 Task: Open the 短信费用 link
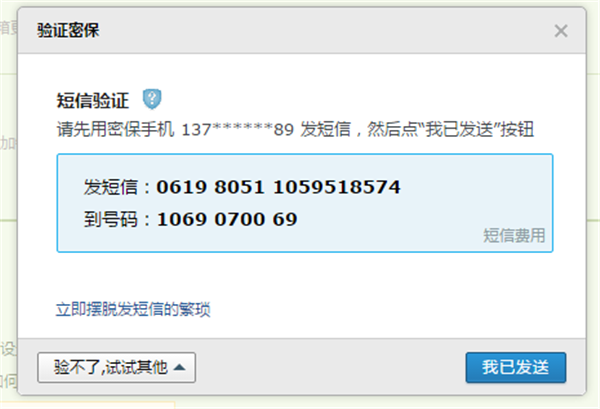(x=514, y=235)
